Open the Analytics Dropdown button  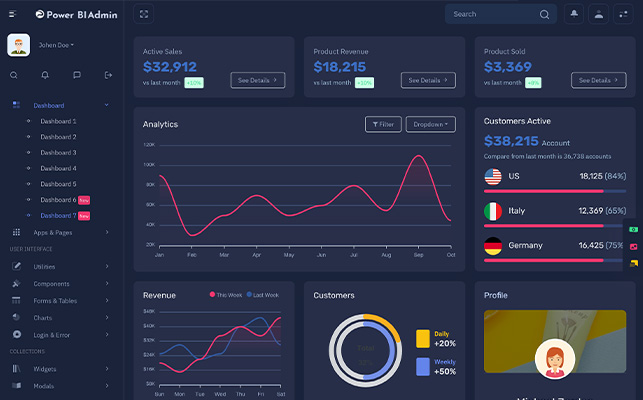point(431,124)
